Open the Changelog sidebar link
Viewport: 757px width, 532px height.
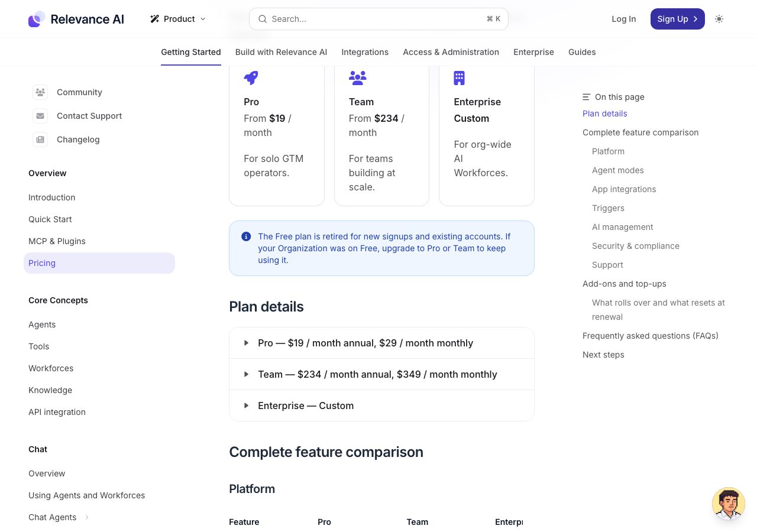(78, 140)
